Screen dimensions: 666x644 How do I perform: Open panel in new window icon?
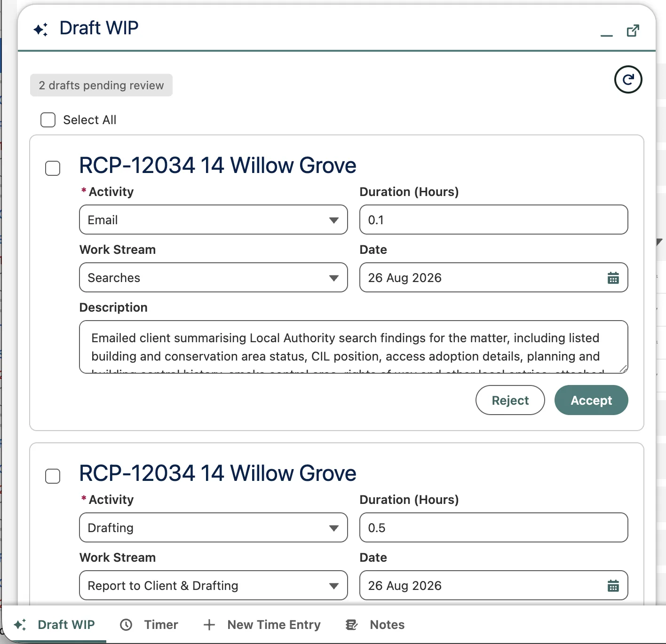633,31
